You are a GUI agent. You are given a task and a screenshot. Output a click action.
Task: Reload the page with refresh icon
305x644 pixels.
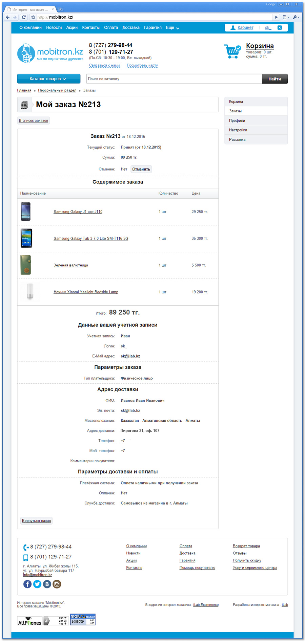[x=24, y=17]
